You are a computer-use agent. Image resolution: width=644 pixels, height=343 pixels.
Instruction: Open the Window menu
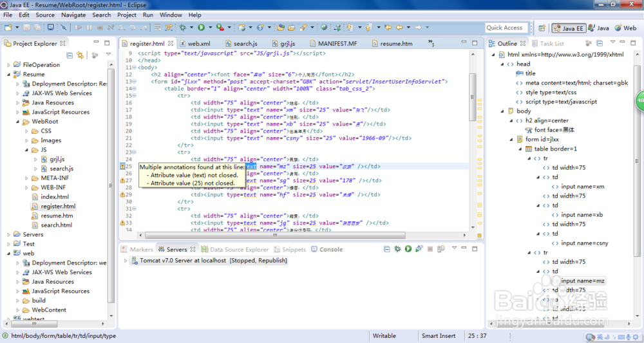click(x=171, y=15)
